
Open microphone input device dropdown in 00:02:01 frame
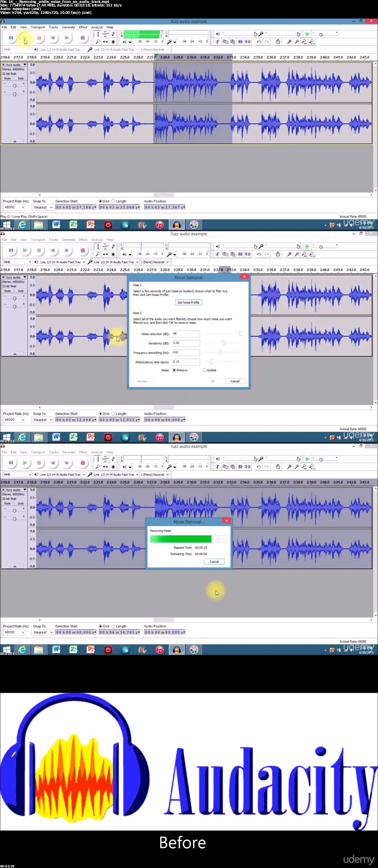tap(116, 475)
